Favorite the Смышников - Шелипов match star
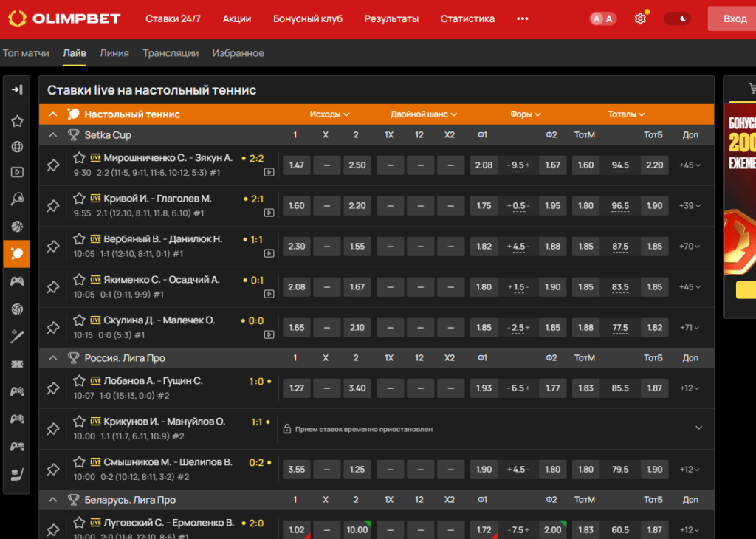The height and width of the screenshot is (539, 756). coord(80,462)
